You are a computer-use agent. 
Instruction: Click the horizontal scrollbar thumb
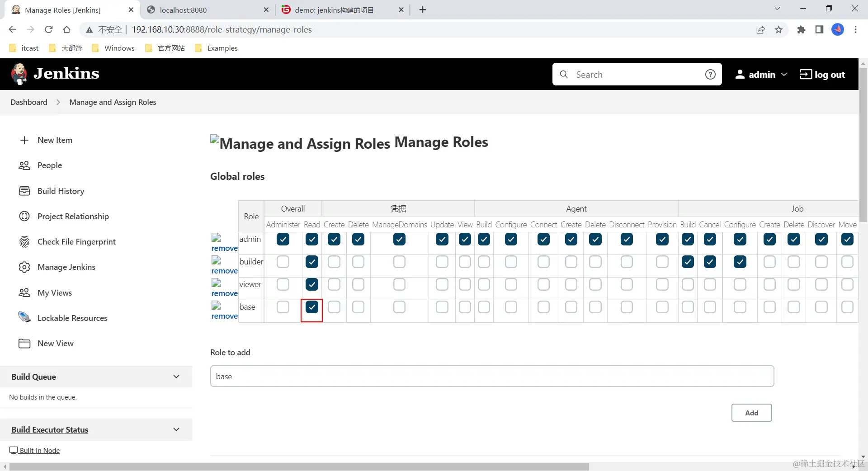tap(299, 466)
